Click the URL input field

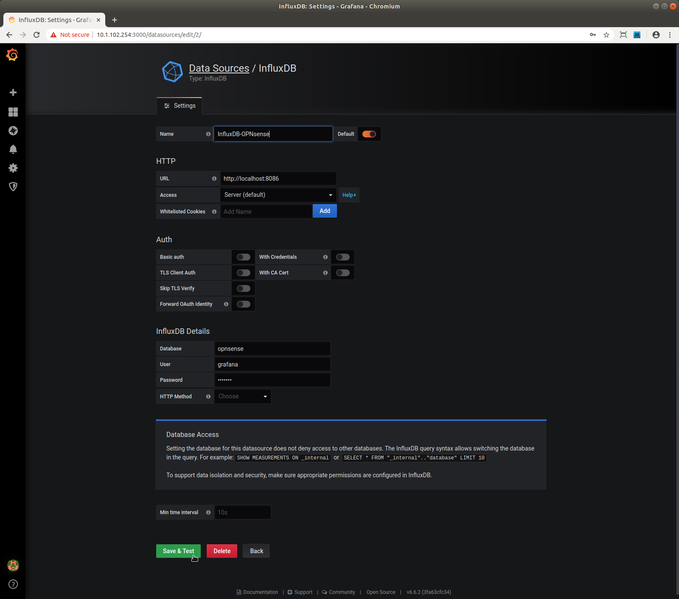pyautogui.click(x=278, y=178)
